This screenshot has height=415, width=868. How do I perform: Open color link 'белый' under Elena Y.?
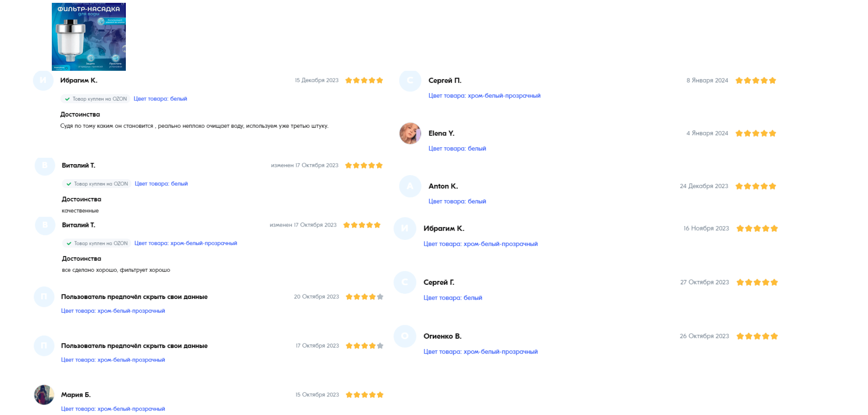457,148
